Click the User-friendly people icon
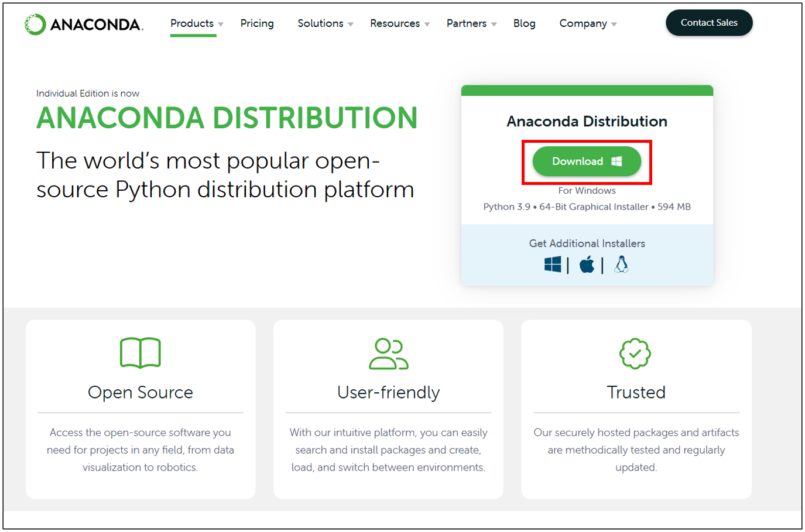The width and height of the screenshot is (805, 532). 389,353
